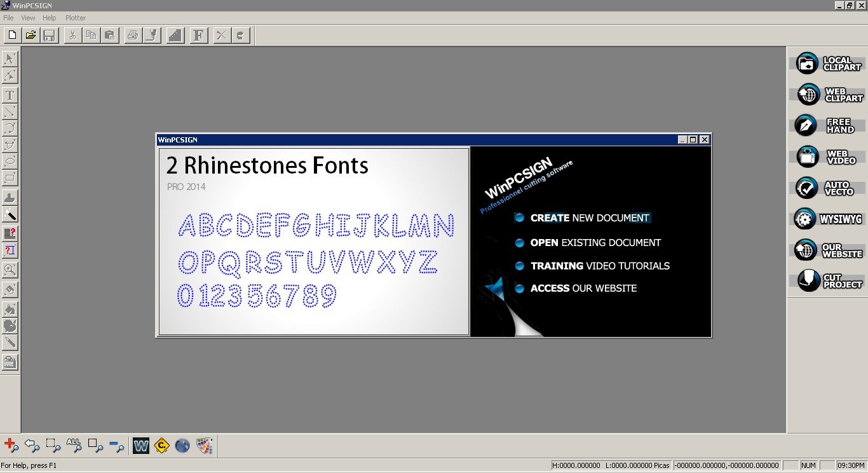Select the stamp tool in left toolbar
868x473 pixels.
tap(10, 198)
